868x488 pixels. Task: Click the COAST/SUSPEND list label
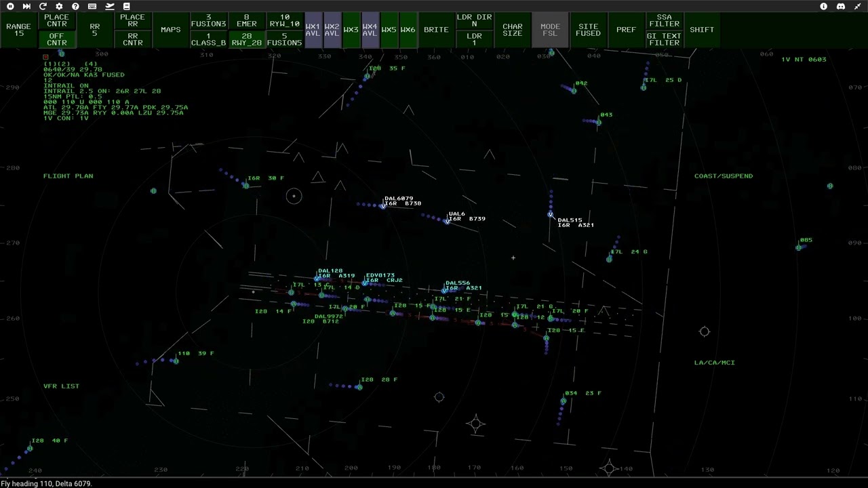point(724,176)
